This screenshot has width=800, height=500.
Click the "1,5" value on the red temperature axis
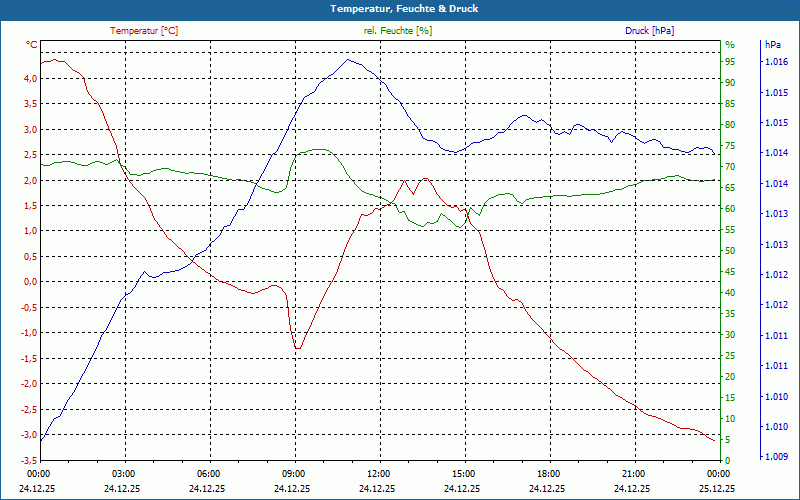30,206
